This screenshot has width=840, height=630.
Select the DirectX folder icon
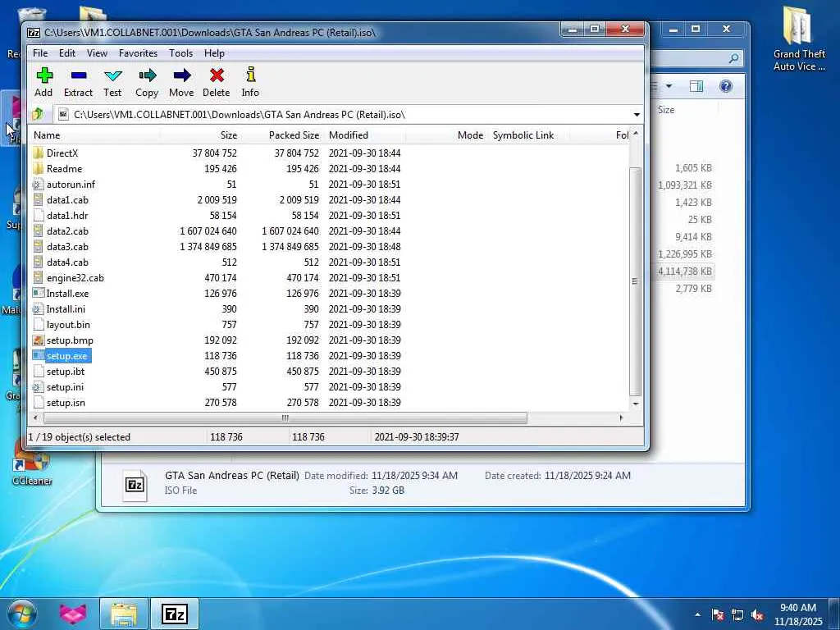pyautogui.click(x=38, y=153)
